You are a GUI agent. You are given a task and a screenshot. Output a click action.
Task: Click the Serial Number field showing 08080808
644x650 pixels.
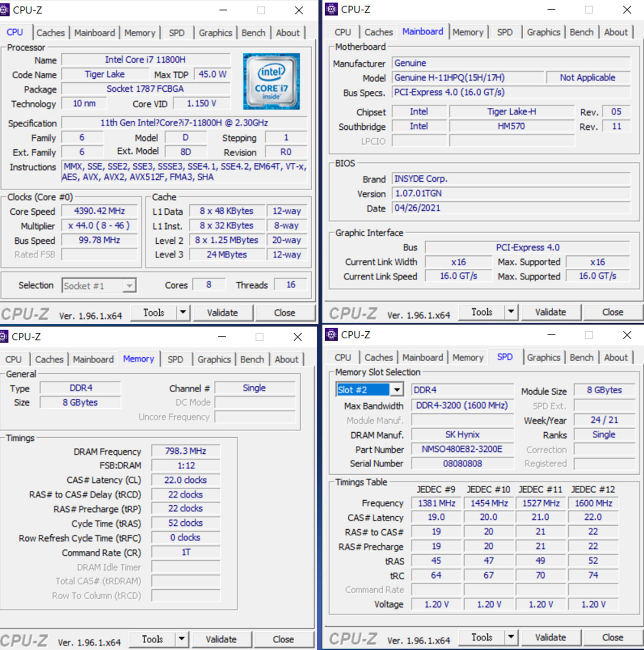coord(462,464)
